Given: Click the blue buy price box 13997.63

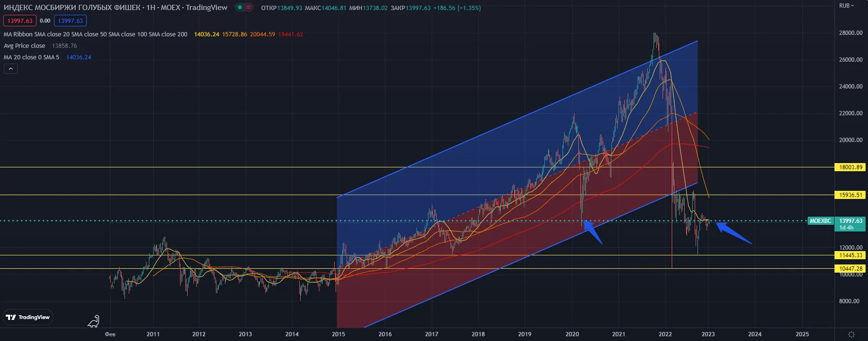Looking at the screenshot, I should coord(70,21).
